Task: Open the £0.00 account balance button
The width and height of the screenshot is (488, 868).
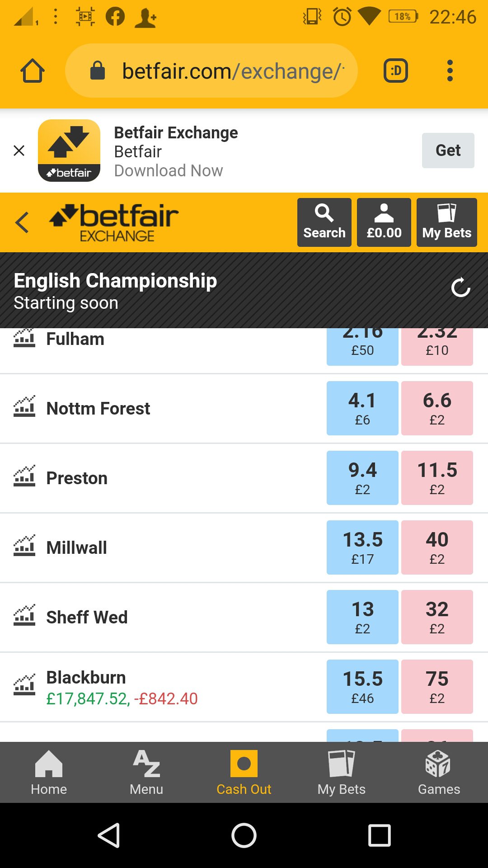Action: coord(384,222)
